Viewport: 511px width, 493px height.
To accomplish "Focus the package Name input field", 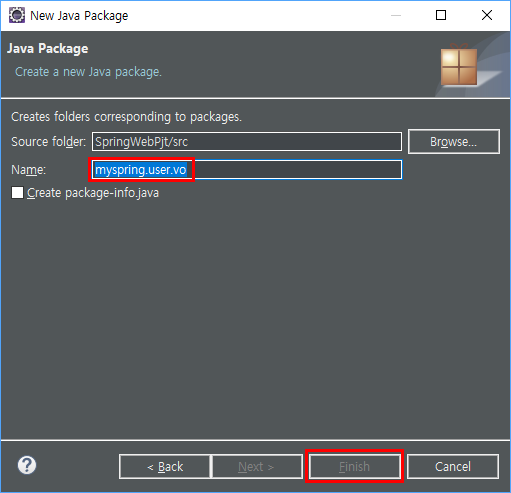I will point(247,170).
